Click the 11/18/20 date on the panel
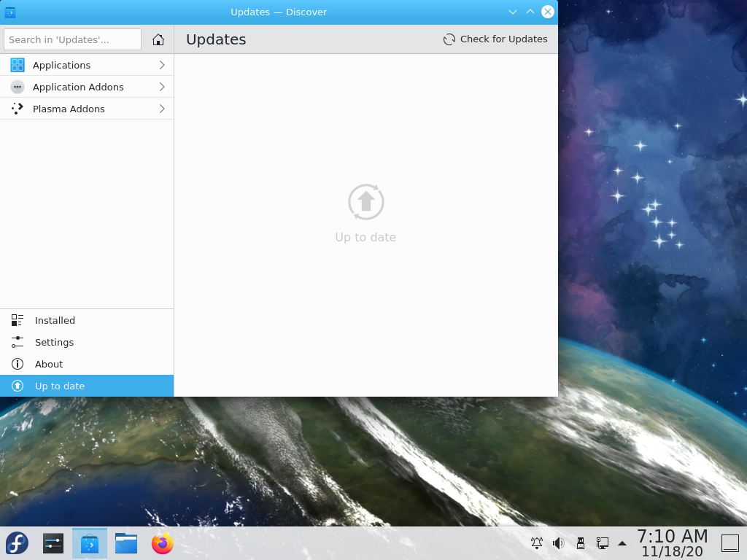747x560 pixels. pyautogui.click(x=672, y=551)
